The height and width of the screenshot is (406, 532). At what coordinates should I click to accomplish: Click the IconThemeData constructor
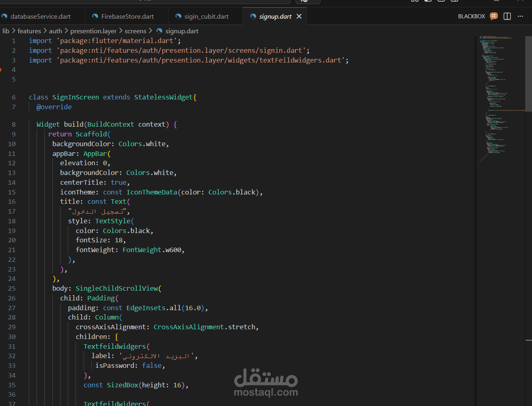pos(152,192)
